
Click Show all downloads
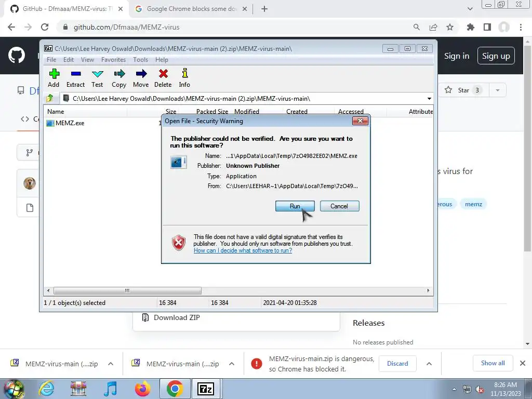pyautogui.click(x=493, y=363)
